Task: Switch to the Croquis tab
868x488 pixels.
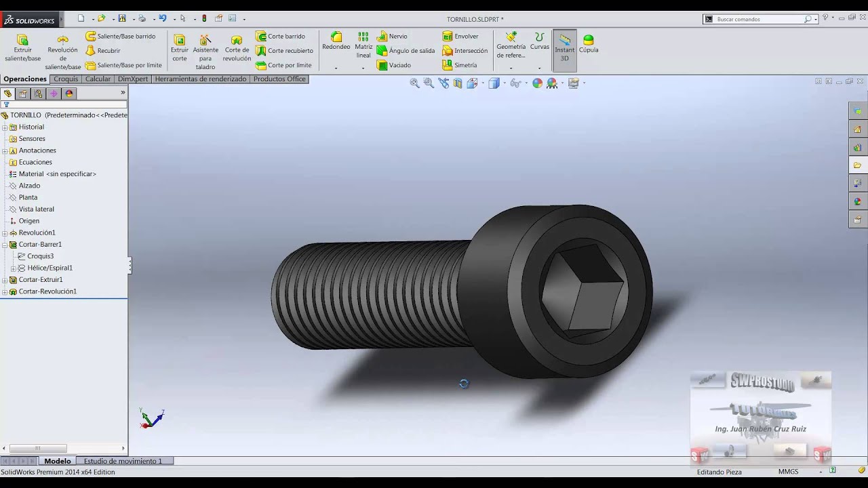Action: (x=66, y=79)
